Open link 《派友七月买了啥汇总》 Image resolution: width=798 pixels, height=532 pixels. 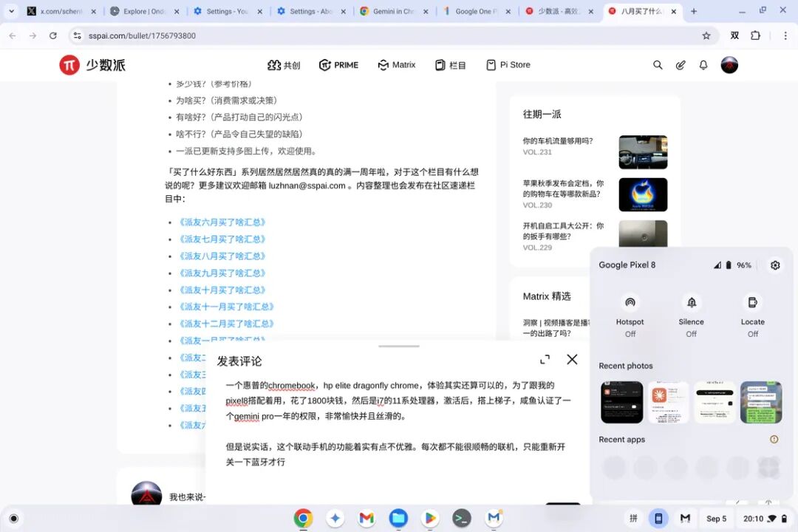pyautogui.click(x=222, y=239)
